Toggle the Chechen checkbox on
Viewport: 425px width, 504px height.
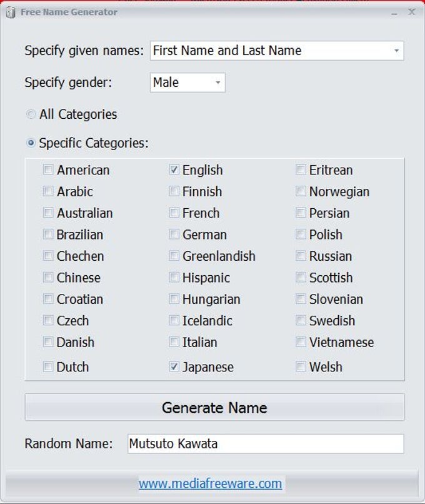coord(48,256)
